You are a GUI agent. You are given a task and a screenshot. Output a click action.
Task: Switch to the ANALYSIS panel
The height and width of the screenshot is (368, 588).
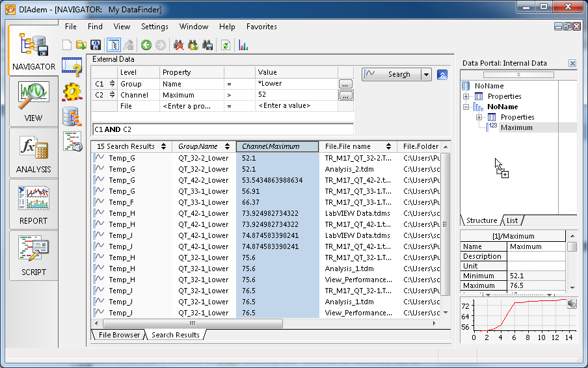pyautogui.click(x=33, y=153)
